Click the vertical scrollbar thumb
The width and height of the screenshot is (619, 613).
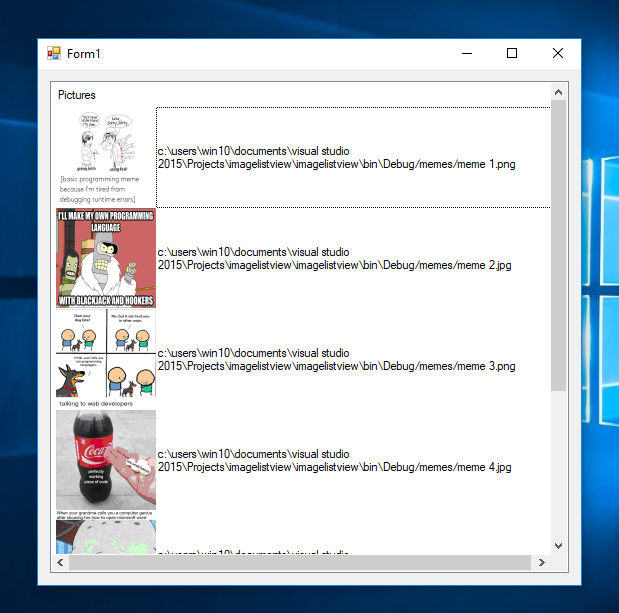558,246
